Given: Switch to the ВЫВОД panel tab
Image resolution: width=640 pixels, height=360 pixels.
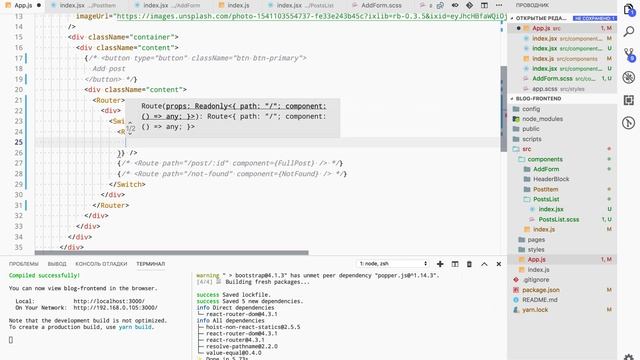Looking at the screenshot, I should [x=57, y=264].
